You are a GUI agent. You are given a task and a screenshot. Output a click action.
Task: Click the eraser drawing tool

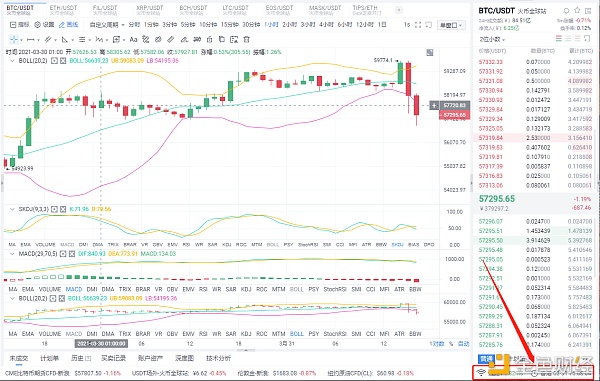(x=184, y=39)
